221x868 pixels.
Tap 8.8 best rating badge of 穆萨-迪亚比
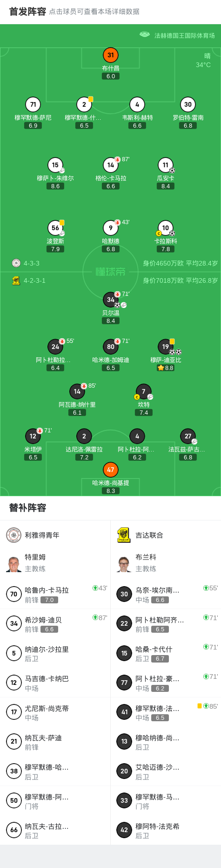pyautogui.click(x=166, y=368)
